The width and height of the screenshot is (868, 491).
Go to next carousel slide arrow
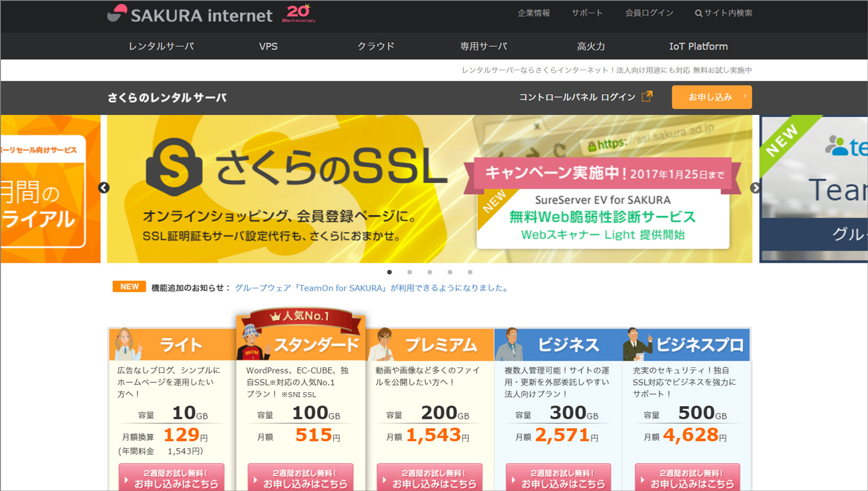coord(755,188)
